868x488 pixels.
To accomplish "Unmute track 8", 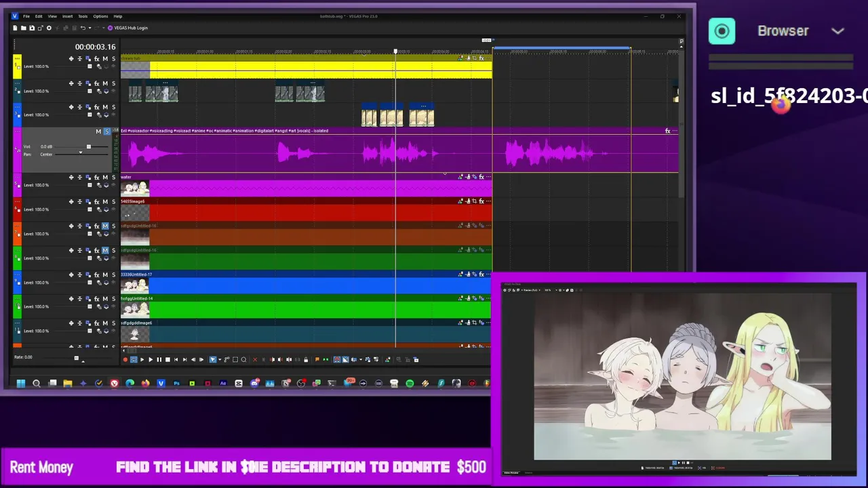I will tap(105, 251).
